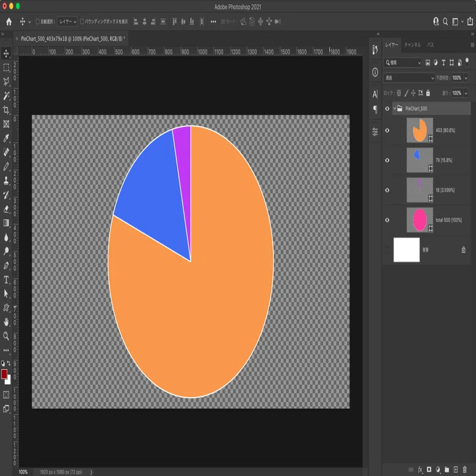The width and height of the screenshot is (476, 476).
Task: Select the Custom Shape tool
Action: (6, 308)
